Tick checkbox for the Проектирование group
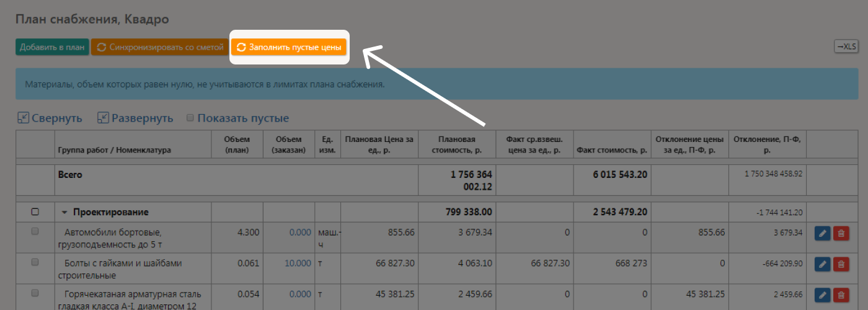 pos(35,212)
